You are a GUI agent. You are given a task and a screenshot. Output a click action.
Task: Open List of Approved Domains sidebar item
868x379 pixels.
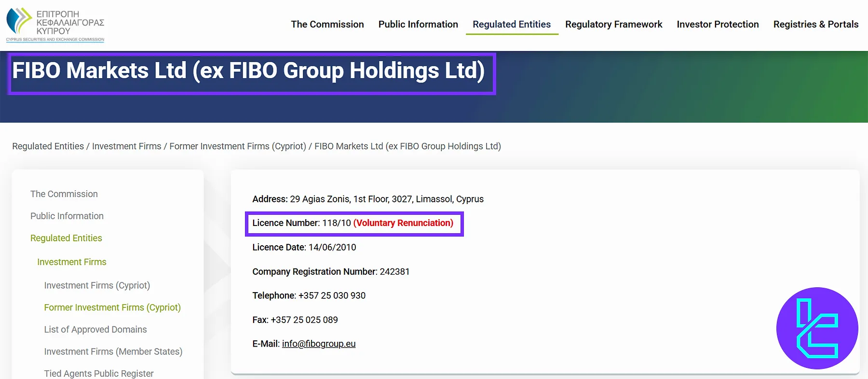click(x=95, y=330)
